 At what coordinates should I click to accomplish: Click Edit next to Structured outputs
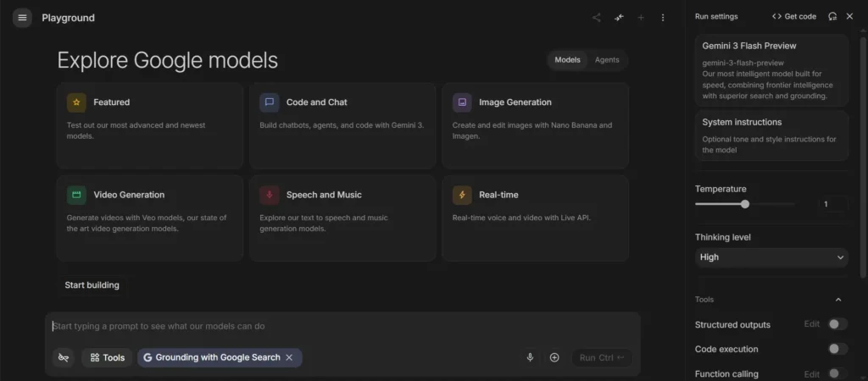[x=811, y=324]
